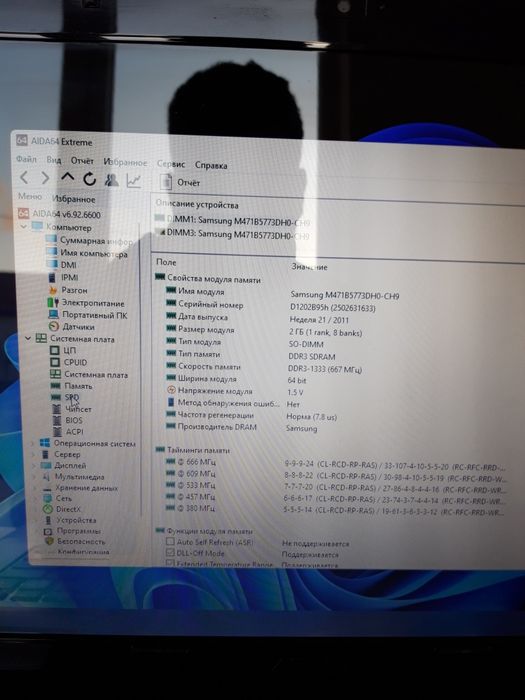
Task: Select the 380 МГц timing row
Action: point(336,509)
